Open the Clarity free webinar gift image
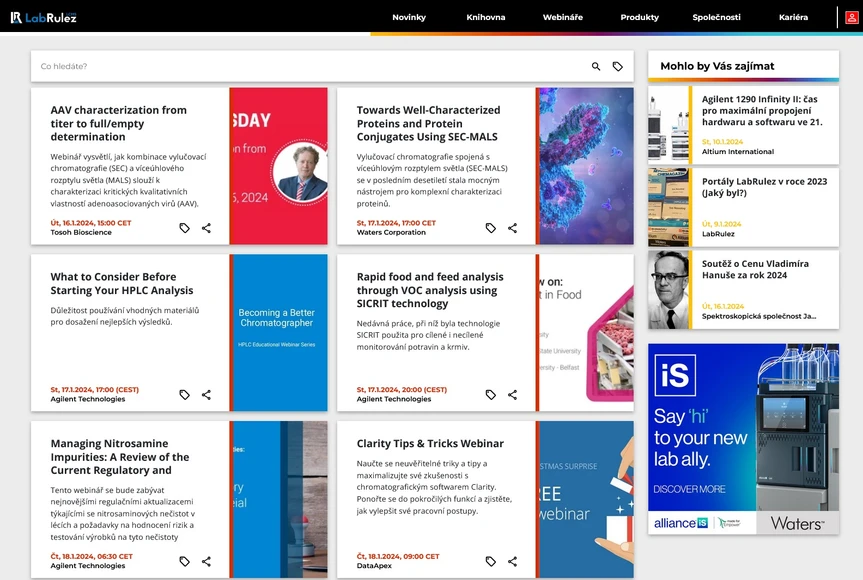The height and width of the screenshot is (580, 863). point(585,499)
